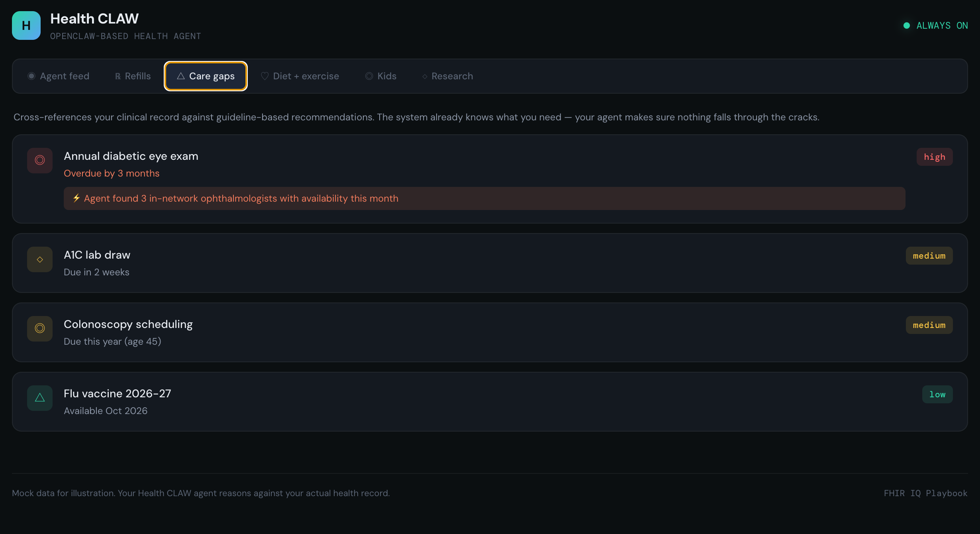Click the low badge on Flu vaccine
980x534 pixels.
pyautogui.click(x=937, y=395)
